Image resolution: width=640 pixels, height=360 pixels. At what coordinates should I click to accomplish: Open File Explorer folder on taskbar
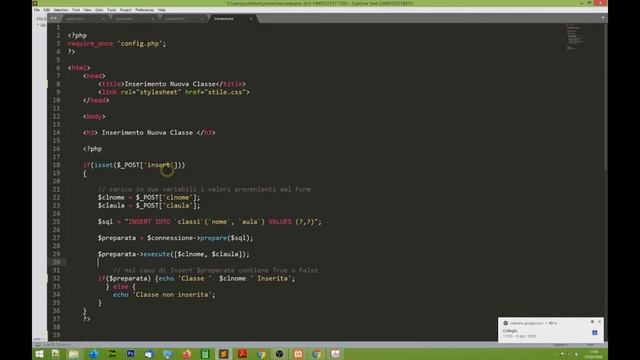[73, 354]
